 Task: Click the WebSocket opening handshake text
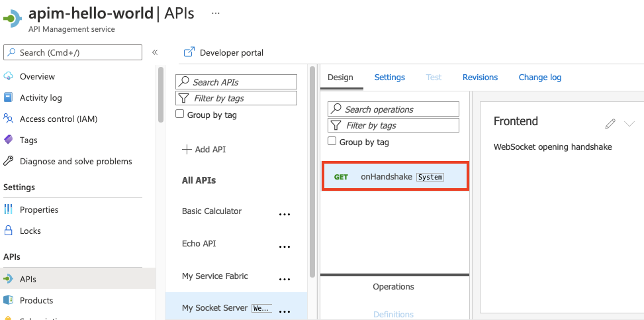point(553,147)
